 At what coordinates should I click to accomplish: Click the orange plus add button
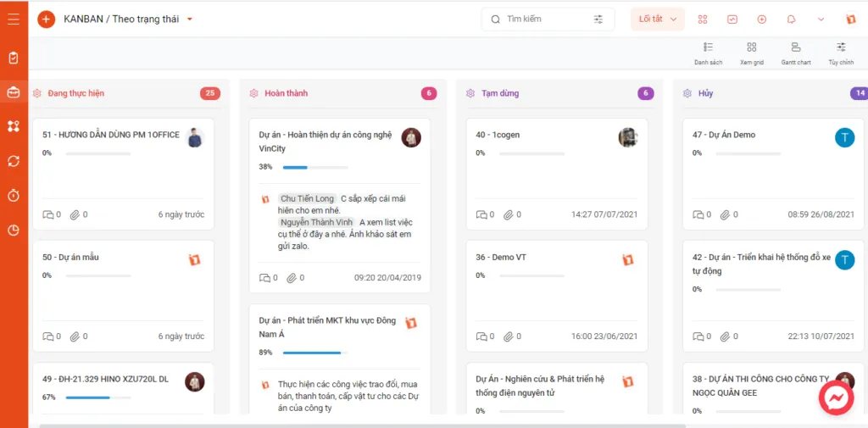pyautogui.click(x=46, y=19)
